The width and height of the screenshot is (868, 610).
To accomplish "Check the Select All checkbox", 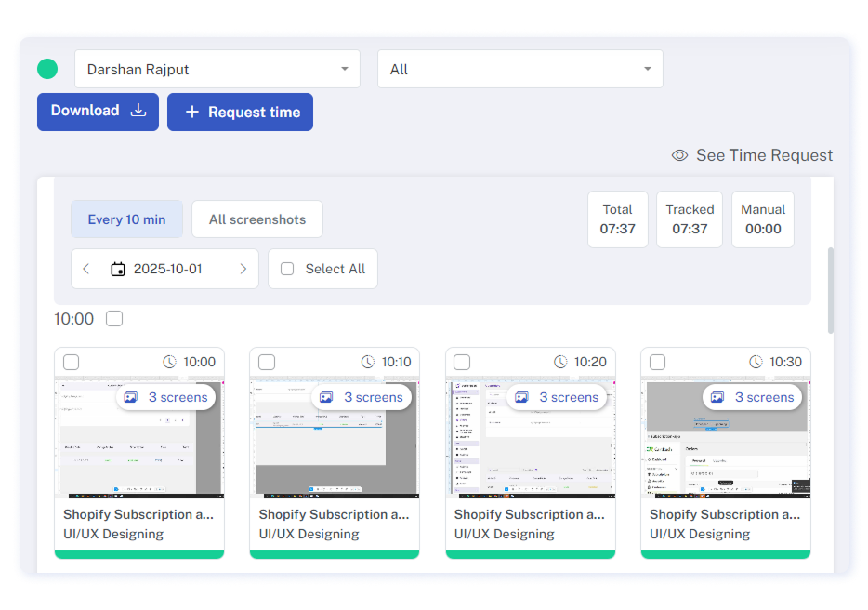I will click(x=287, y=269).
